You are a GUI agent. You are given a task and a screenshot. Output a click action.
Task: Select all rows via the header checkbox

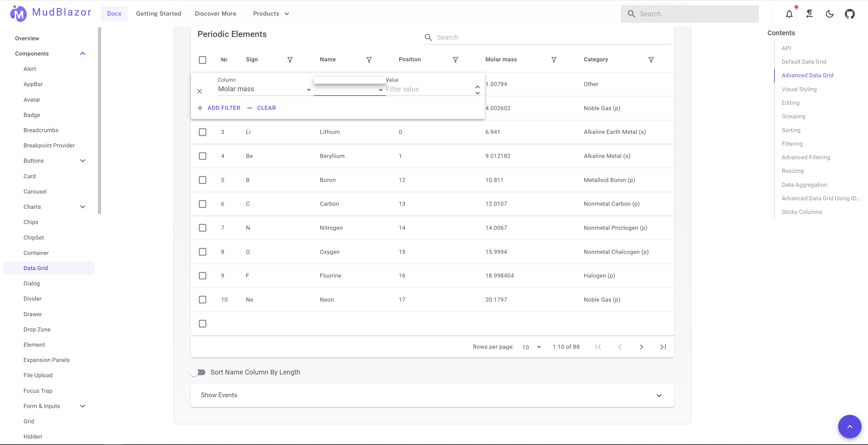pos(202,60)
